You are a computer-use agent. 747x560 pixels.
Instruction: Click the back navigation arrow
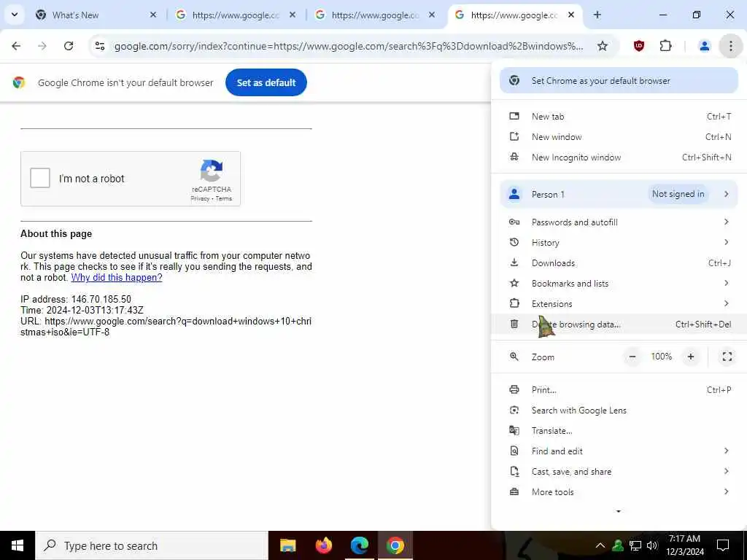click(x=16, y=46)
